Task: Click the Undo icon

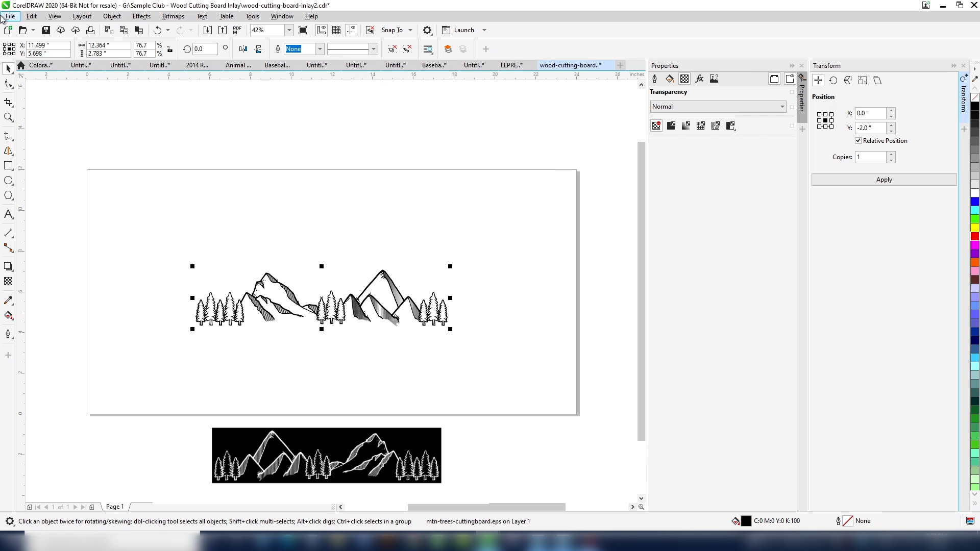Action: tap(158, 30)
